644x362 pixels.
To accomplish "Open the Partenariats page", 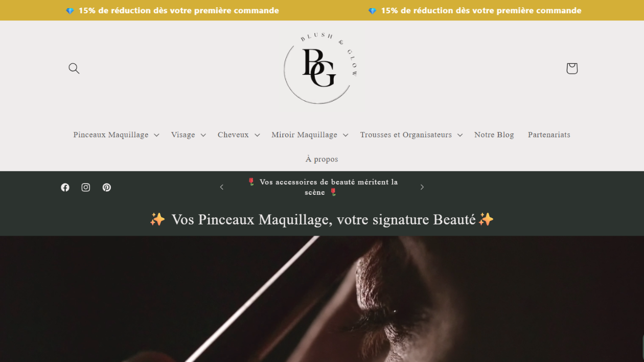I will pyautogui.click(x=549, y=135).
